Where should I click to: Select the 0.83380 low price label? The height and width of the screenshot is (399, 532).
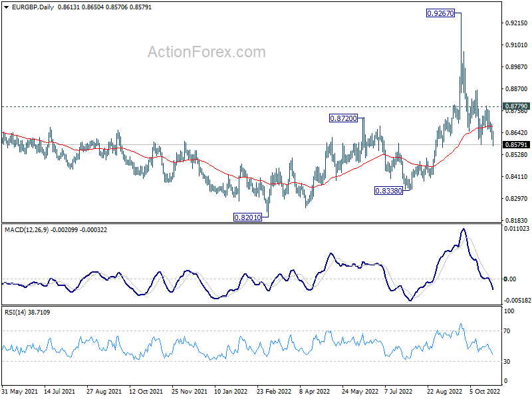(x=388, y=191)
